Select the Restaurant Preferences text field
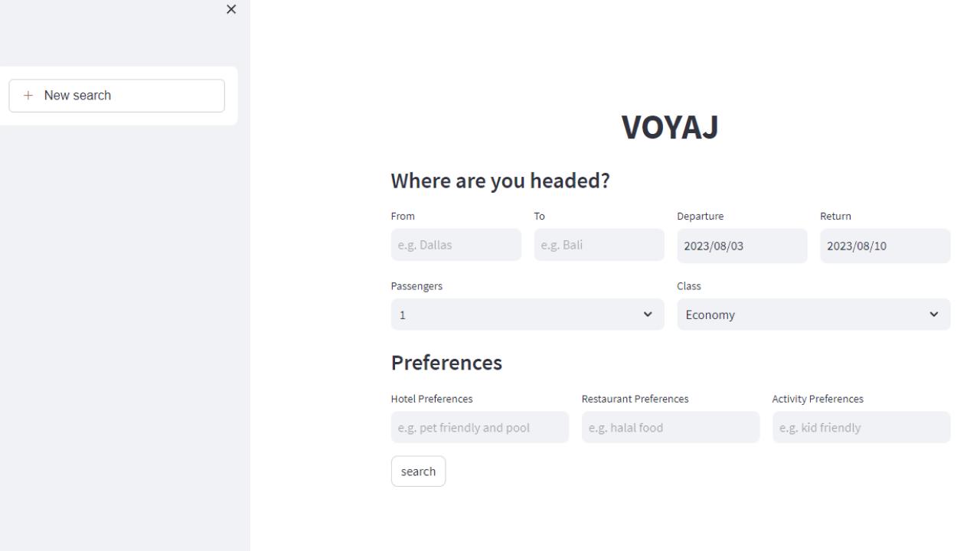The width and height of the screenshot is (980, 551). pyautogui.click(x=670, y=427)
